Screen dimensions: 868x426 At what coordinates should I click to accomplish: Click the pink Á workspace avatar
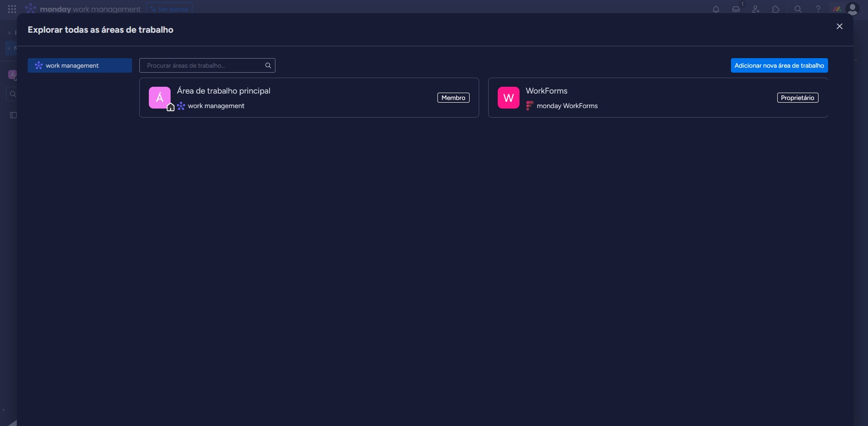pos(160,98)
